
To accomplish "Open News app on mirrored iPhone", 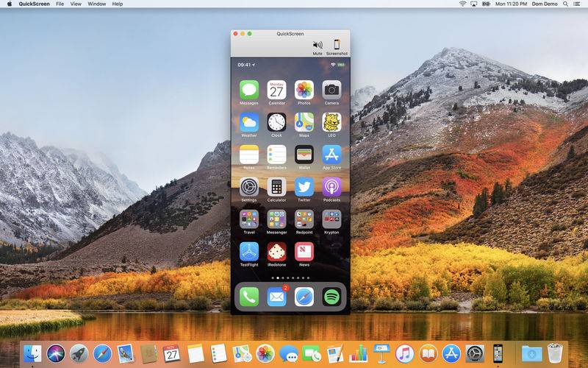I will (x=304, y=251).
